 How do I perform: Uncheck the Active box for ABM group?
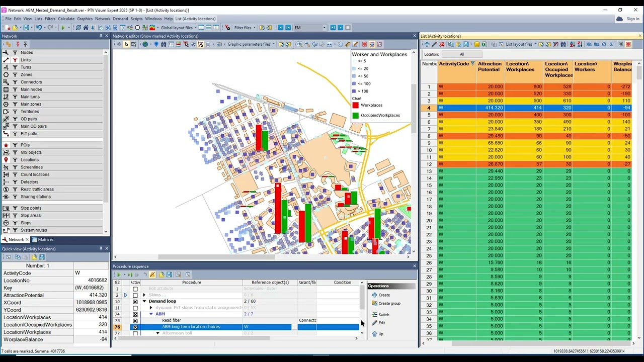click(135, 314)
